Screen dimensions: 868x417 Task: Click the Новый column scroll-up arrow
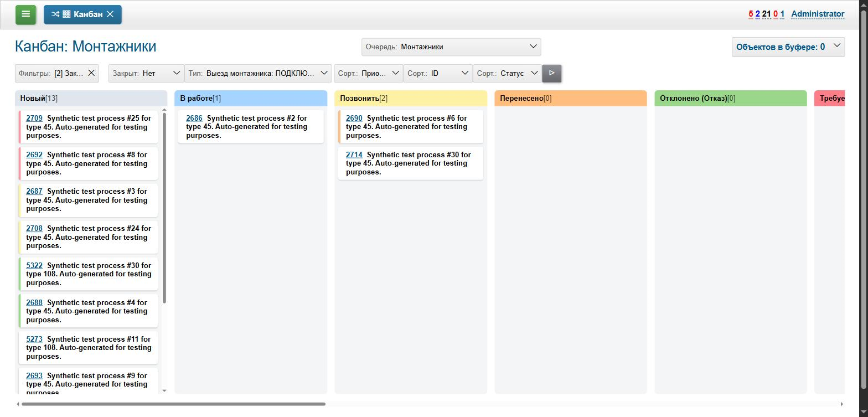coord(164,110)
